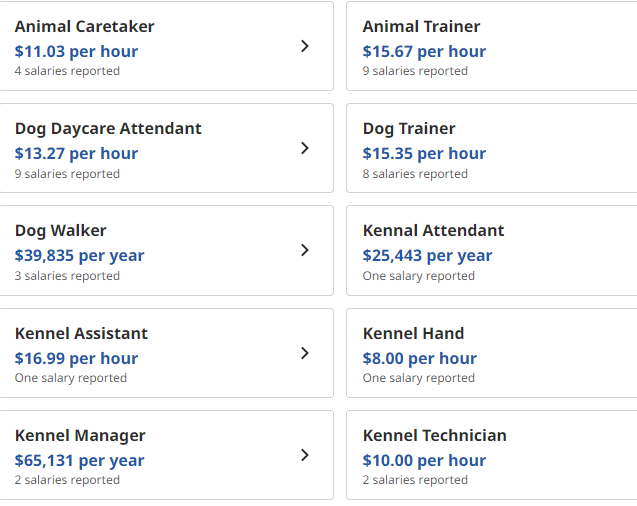This screenshot has height=506, width=637.
Task: Click $11.03 per hour salary
Action: pos(76,52)
